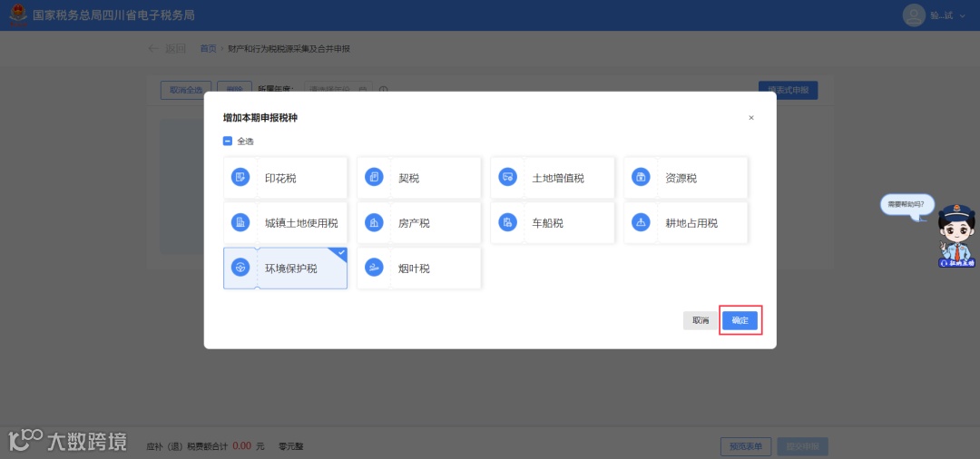Go to 首页 breadcrumb link
The height and width of the screenshot is (459, 980).
point(208,49)
